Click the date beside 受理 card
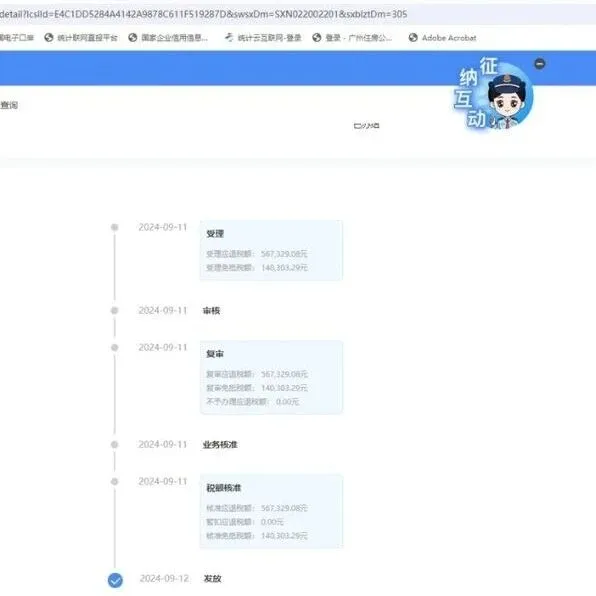This screenshot has height=596, width=596. 163,227
